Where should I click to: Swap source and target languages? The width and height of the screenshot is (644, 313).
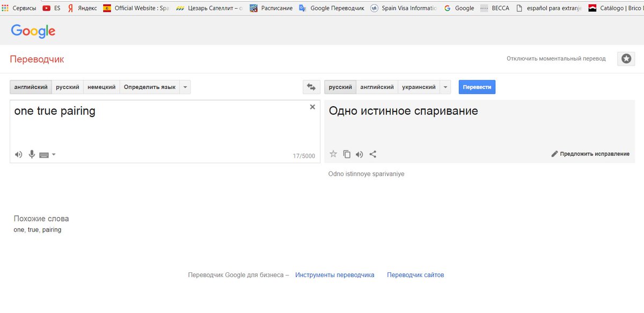tap(311, 87)
